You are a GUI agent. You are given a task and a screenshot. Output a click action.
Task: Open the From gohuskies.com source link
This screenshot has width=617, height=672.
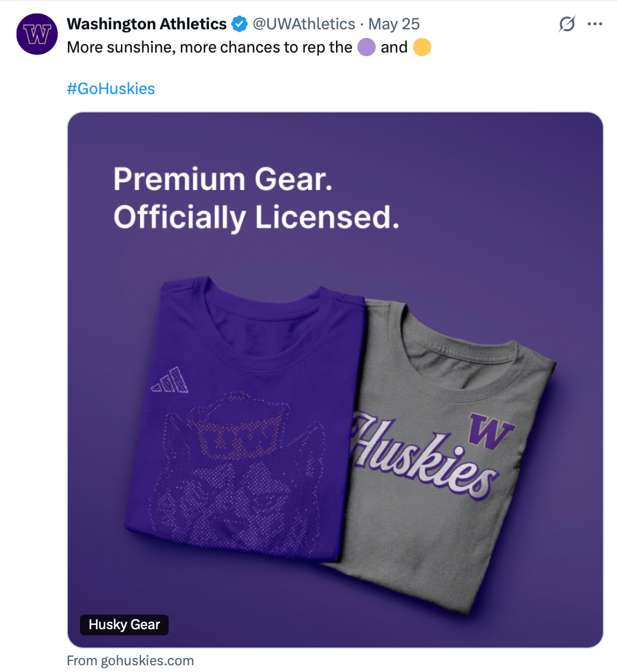[x=130, y=660]
